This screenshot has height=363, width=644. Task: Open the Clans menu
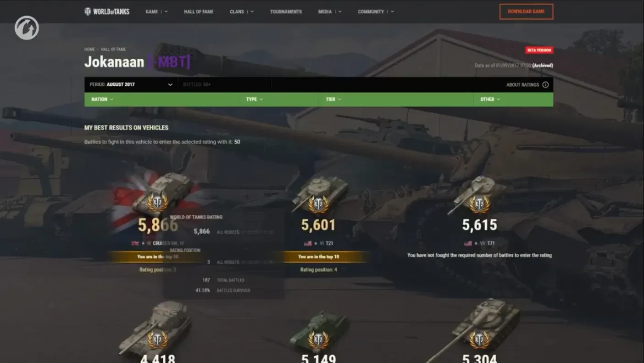click(242, 11)
